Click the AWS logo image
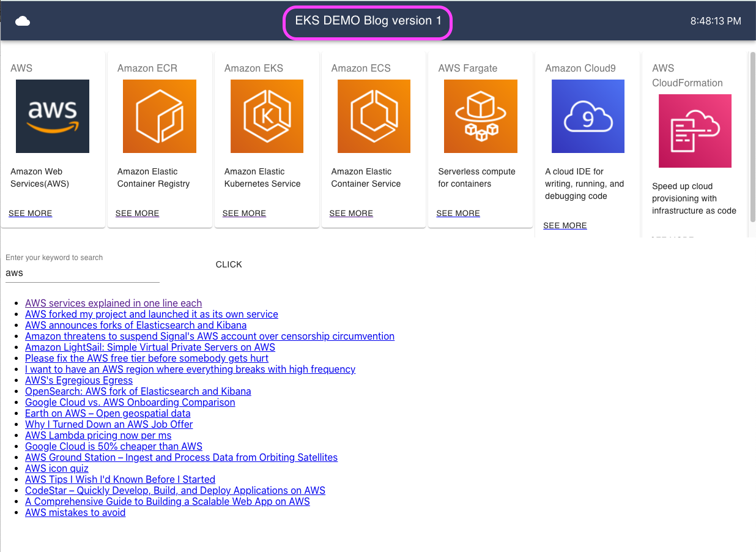This screenshot has height=552, width=756. [x=53, y=116]
